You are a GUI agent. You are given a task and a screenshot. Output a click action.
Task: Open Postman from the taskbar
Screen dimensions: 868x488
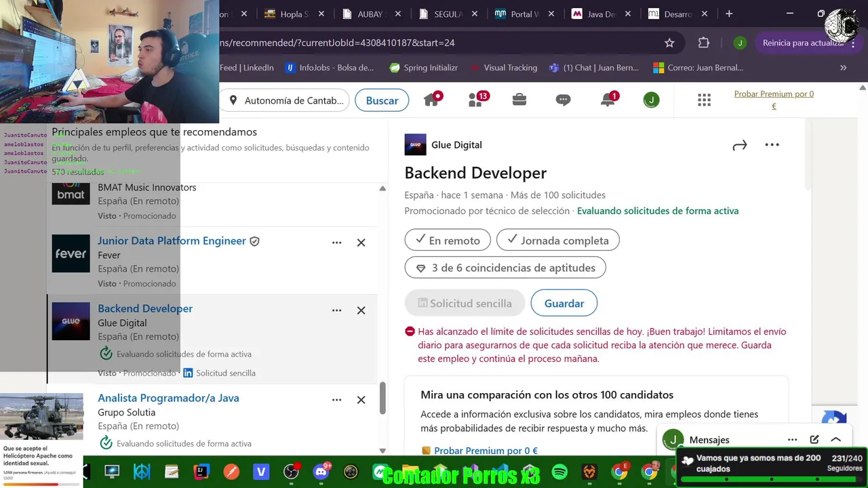(x=231, y=472)
